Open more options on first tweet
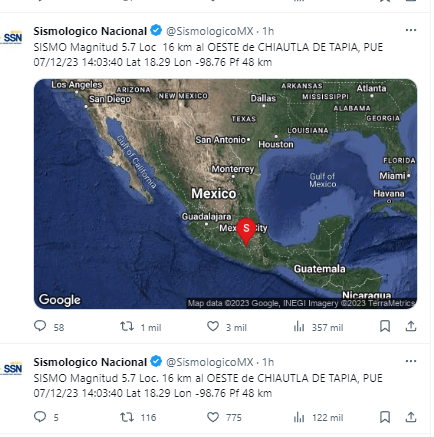This screenshot has height=437, width=434. tap(411, 30)
